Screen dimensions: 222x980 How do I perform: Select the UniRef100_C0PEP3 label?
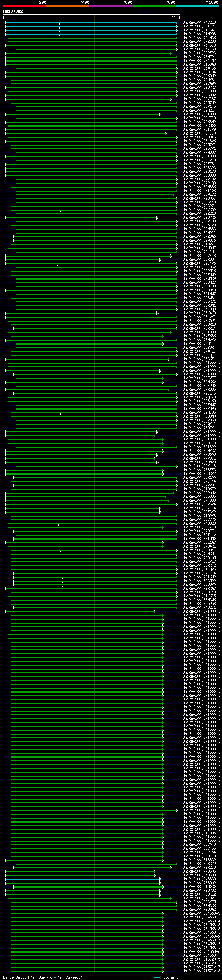click(x=199, y=53)
